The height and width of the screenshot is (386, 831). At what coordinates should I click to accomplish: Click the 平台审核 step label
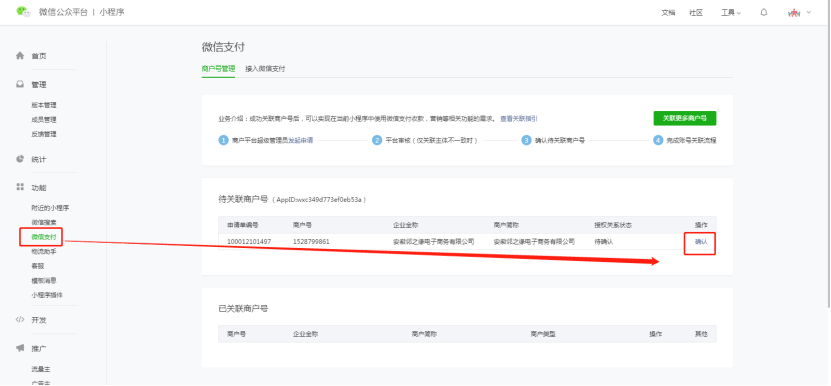click(x=432, y=141)
